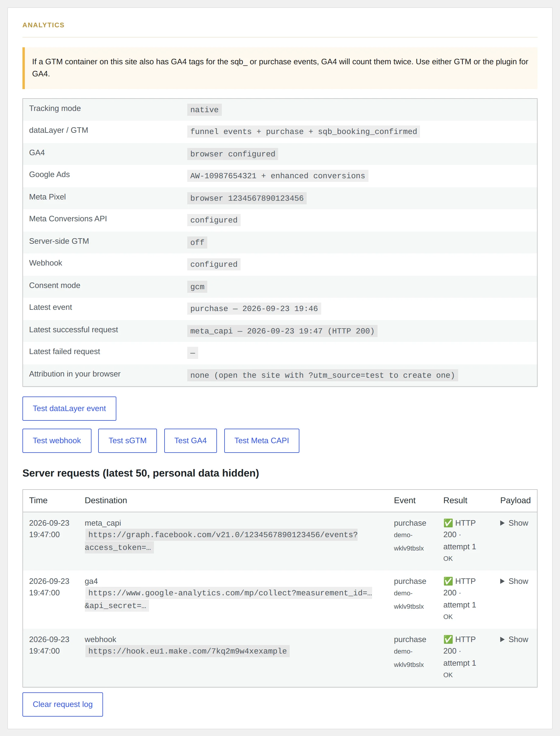Clear the request log

[x=63, y=704]
